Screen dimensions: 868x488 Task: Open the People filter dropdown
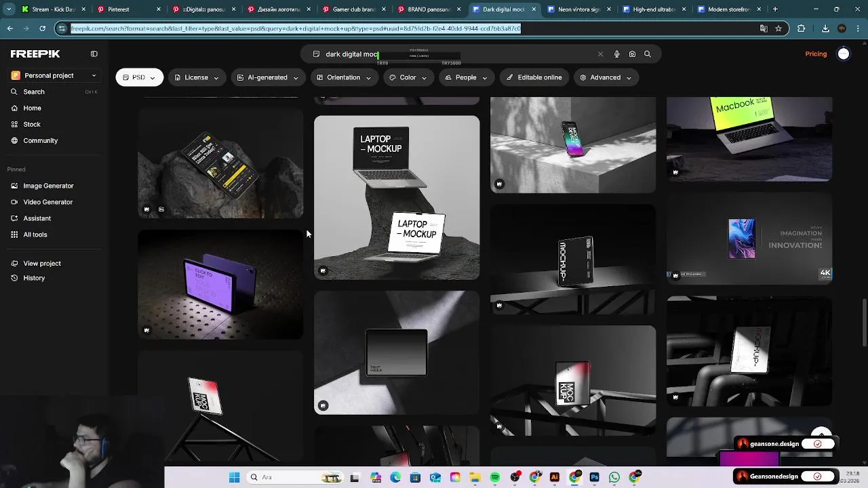(467, 77)
